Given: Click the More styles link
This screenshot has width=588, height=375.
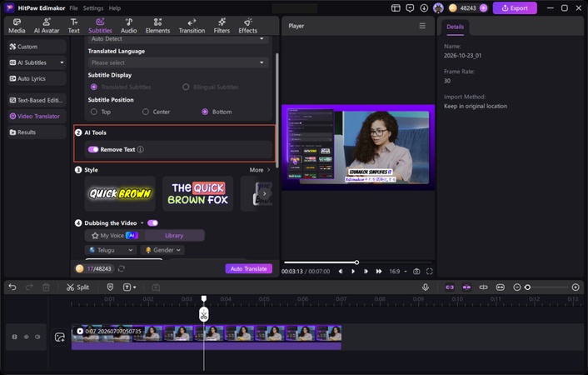Looking at the screenshot, I should coord(260,170).
